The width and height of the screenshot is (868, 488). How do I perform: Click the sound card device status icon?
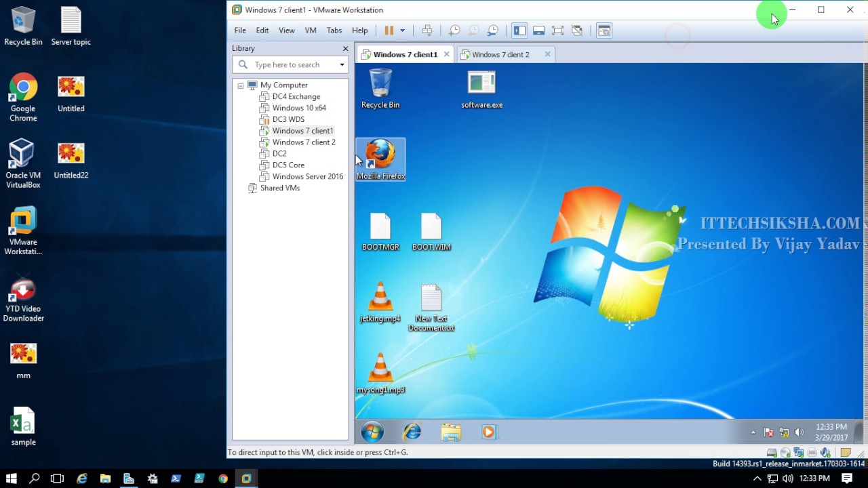point(826,452)
